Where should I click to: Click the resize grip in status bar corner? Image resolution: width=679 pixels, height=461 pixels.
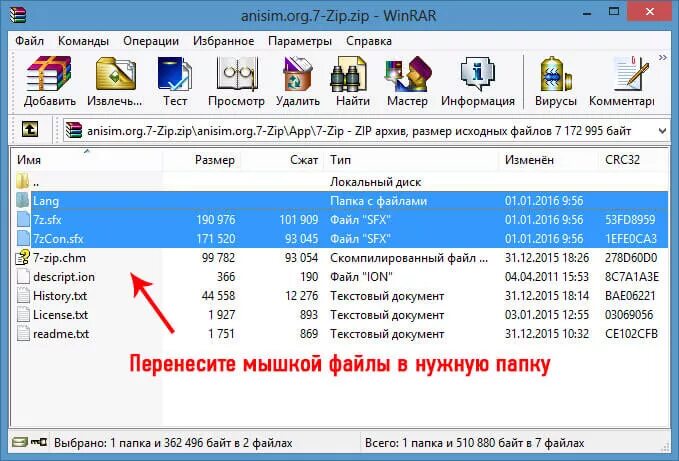click(x=664, y=447)
